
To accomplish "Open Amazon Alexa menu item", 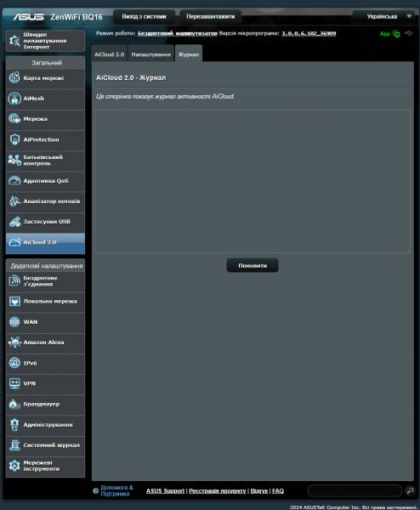I will point(45,343).
